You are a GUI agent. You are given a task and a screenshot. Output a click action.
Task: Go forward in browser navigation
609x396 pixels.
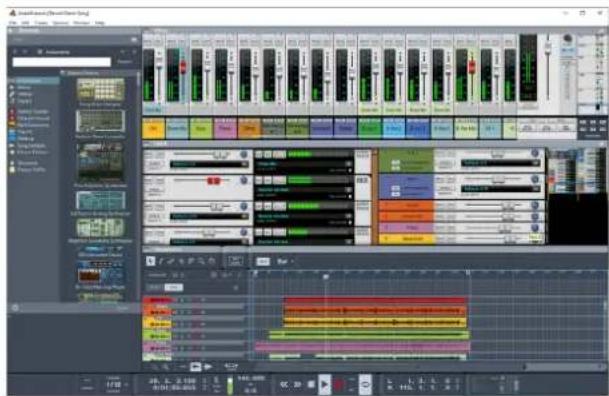[25, 52]
